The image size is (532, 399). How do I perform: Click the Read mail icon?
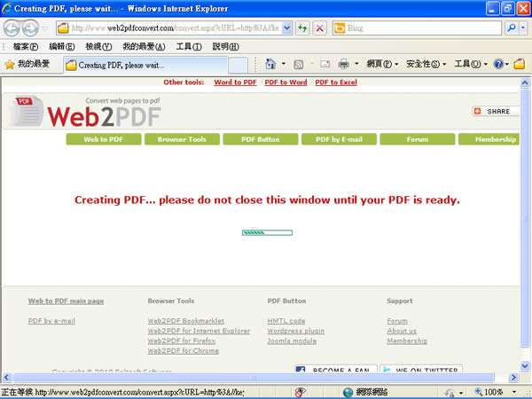(325, 64)
